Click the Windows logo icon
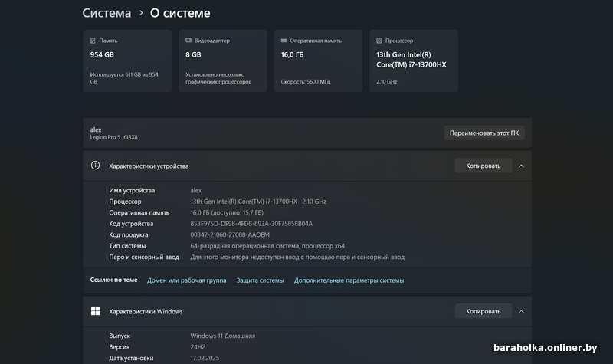The height and width of the screenshot is (364, 613). pyautogui.click(x=95, y=311)
